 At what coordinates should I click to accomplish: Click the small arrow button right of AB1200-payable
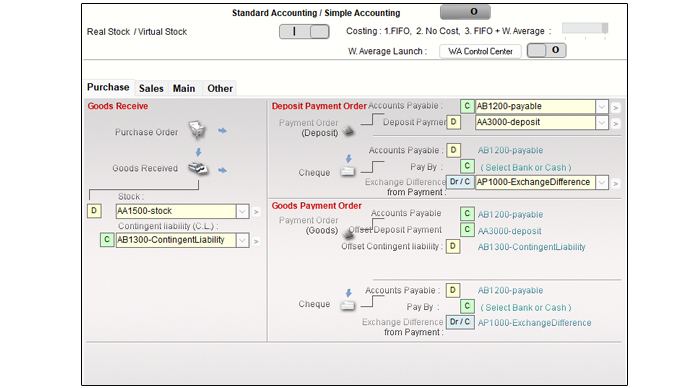(616, 108)
